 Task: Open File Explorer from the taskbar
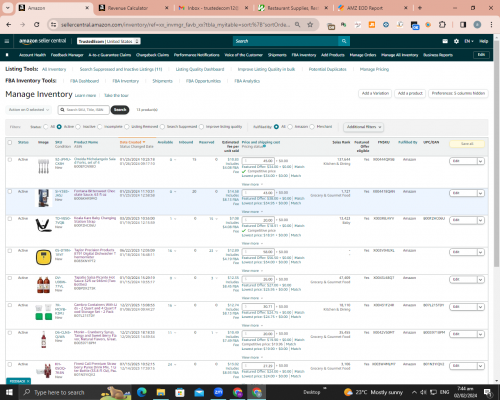tap(161, 392)
